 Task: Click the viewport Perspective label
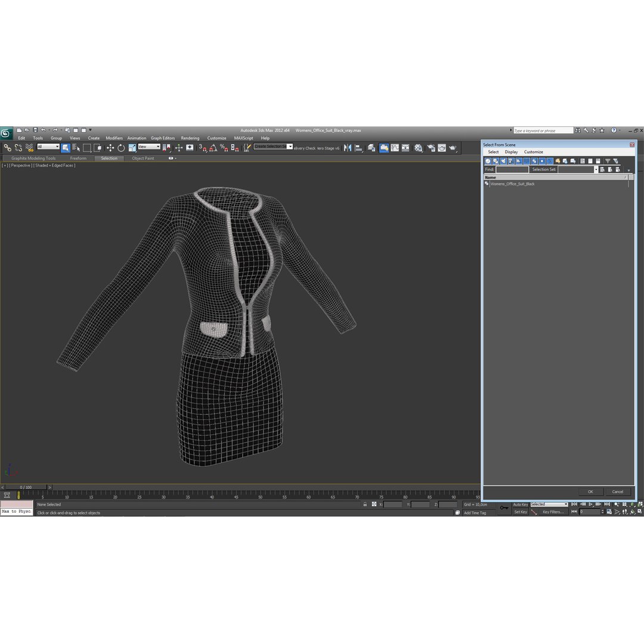click(x=20, y=166)
